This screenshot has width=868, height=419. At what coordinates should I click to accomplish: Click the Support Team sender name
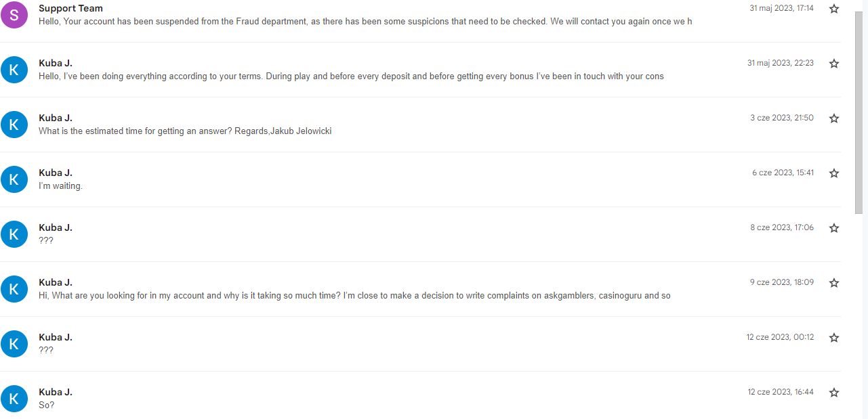click(70, 8)
